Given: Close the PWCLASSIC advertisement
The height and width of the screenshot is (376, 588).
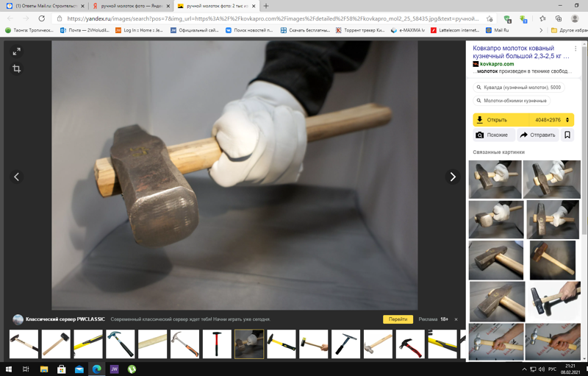Looking at the screenshot, I should (x=456, y=319).
